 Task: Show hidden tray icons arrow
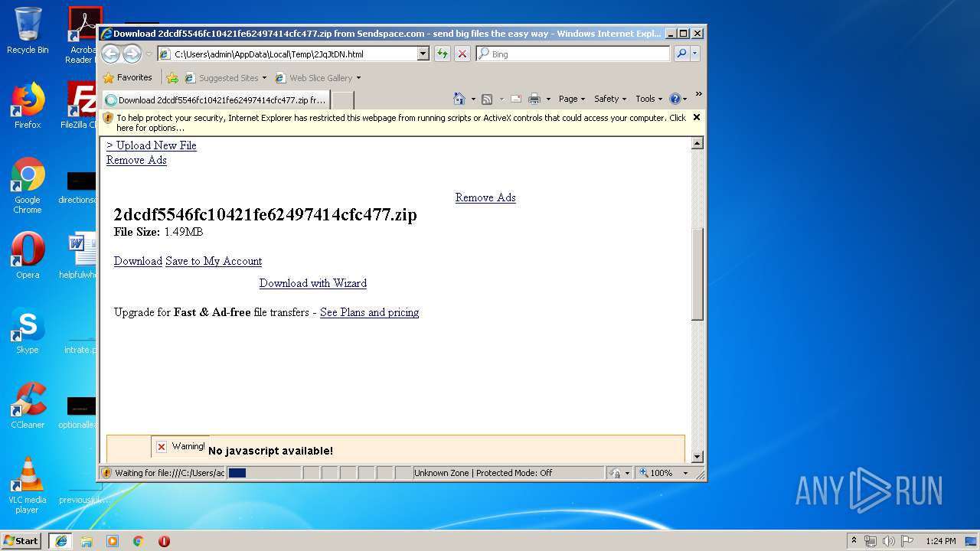click(854, 541)
